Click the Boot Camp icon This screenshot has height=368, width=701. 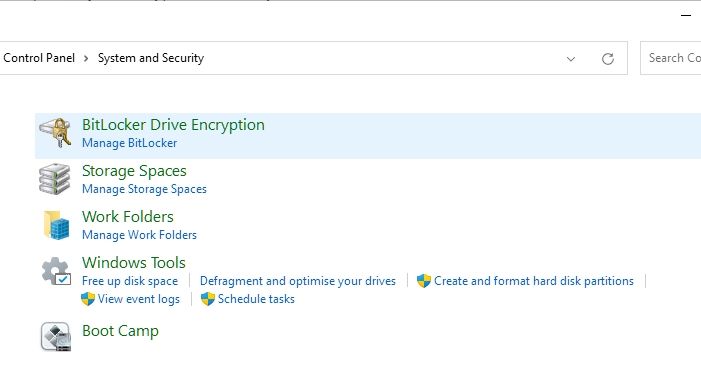click(55, 336)
